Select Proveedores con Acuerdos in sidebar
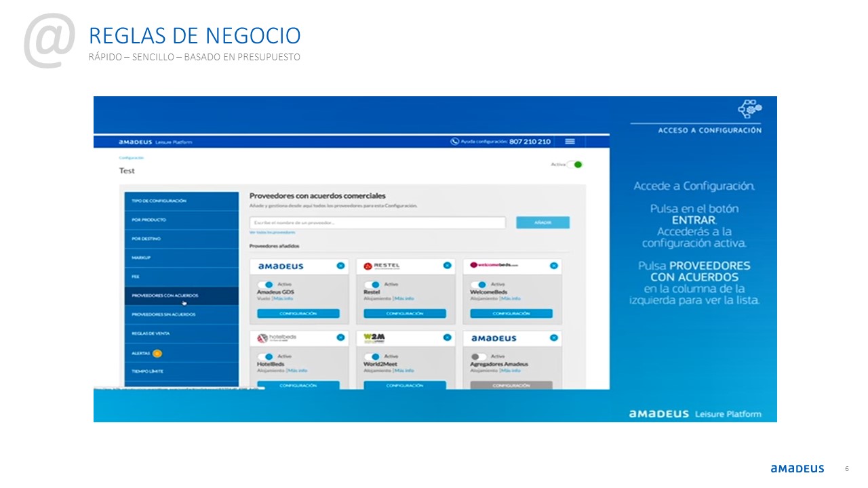Screen dimensions: 868x488 click(x=181, y=296)
